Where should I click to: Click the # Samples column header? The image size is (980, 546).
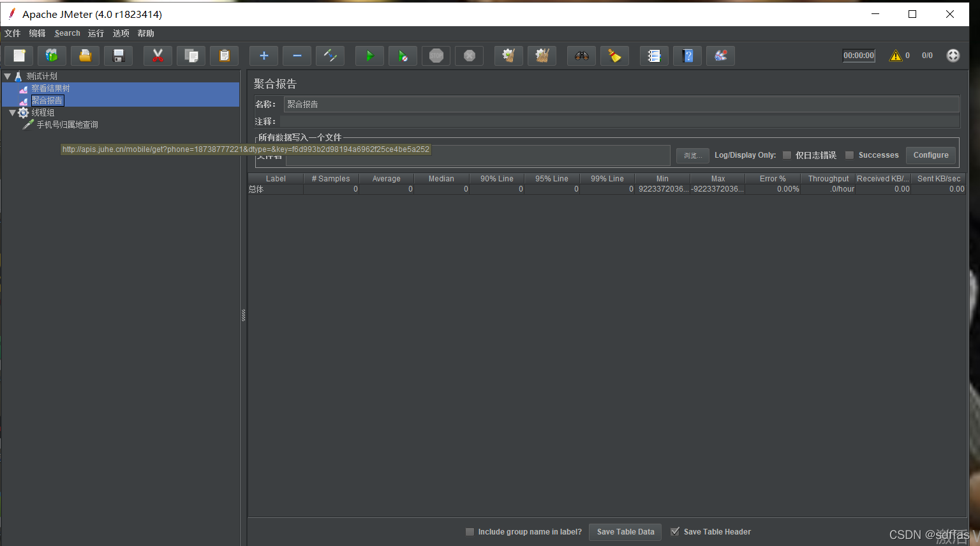330,179
